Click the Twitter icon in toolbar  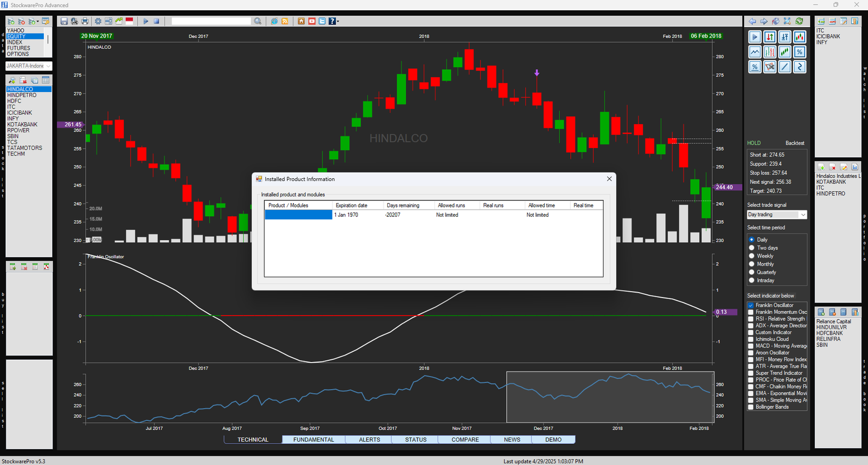coord(322,21)
